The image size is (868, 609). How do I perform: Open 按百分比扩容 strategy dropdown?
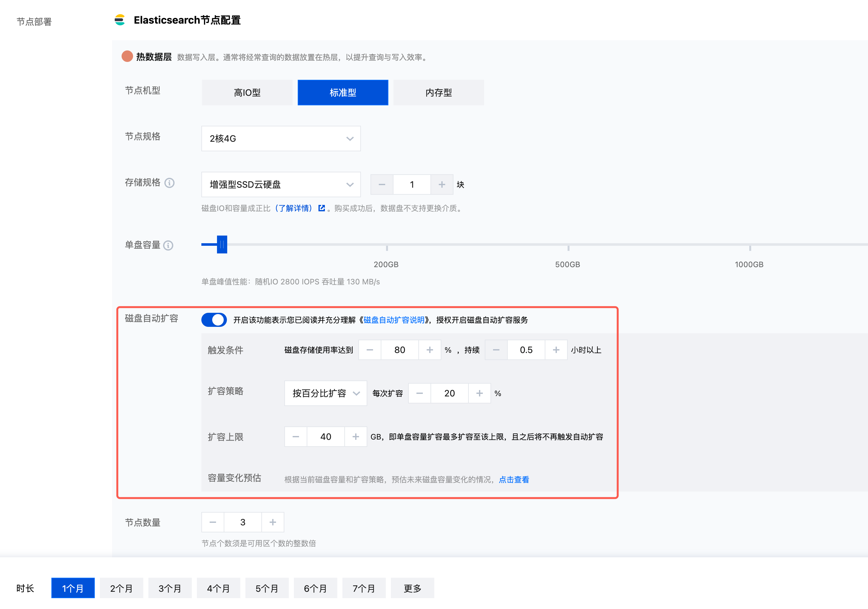tap(325, 393)
